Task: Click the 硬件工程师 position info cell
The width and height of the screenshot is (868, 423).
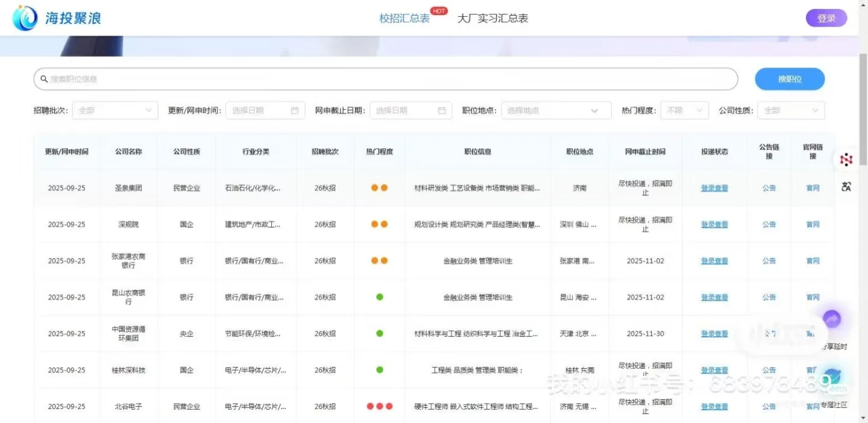Action: [x=476, y=407]
